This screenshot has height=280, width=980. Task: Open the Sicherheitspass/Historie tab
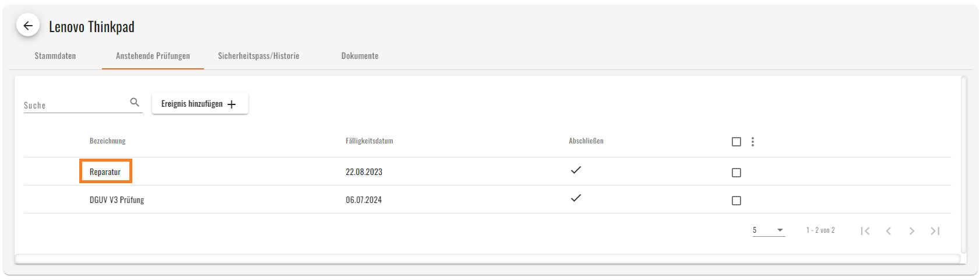click(259, 56)
